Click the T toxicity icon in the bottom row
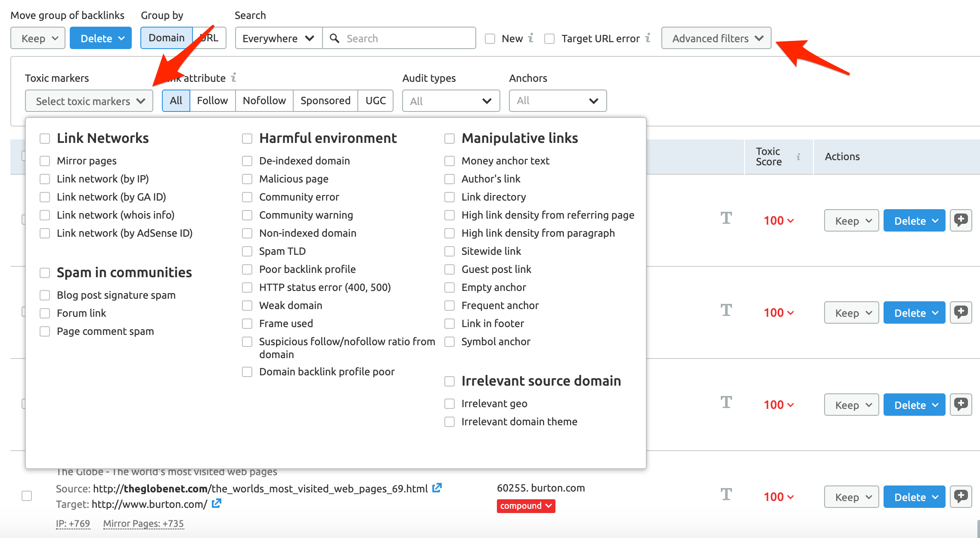This screenshot has width=980, height=538. pos(726,496)
